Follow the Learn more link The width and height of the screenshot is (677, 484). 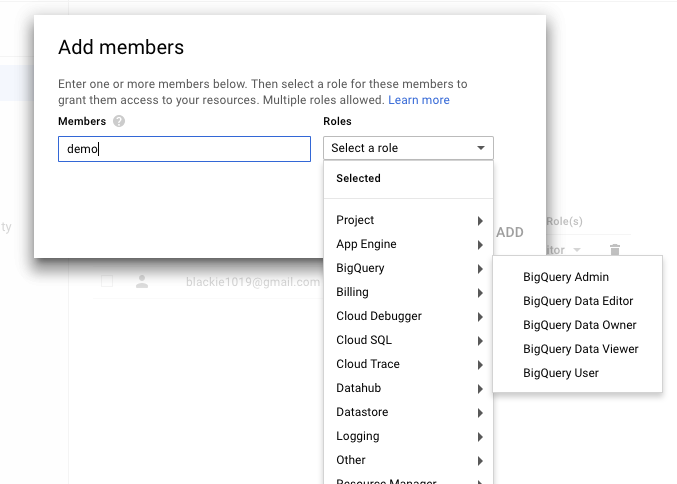[419, 100]
